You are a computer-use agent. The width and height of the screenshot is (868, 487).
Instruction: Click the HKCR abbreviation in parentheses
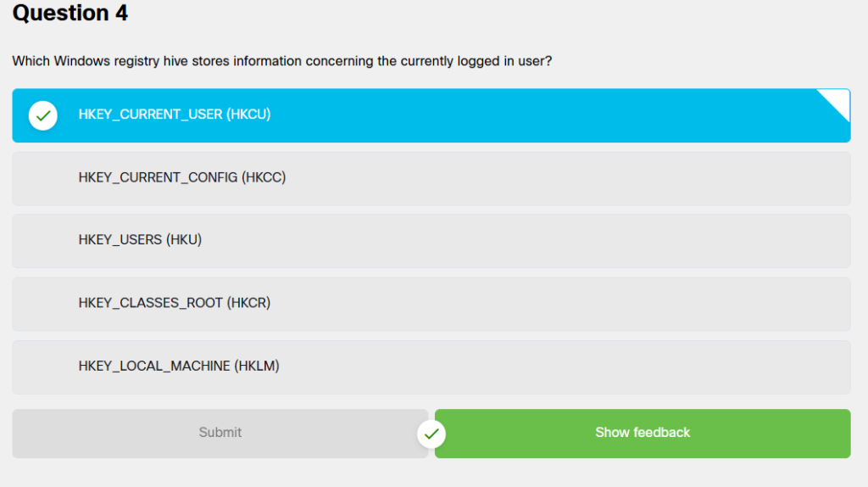coord(248,303)
